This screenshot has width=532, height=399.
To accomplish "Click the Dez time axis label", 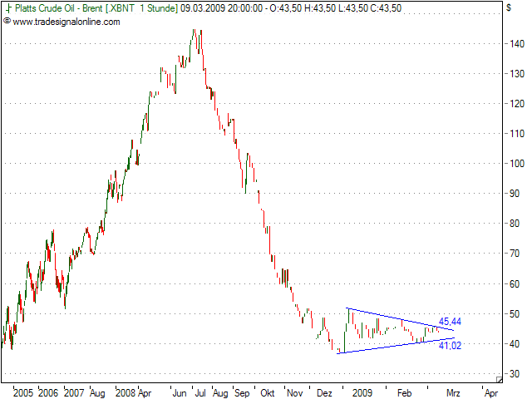I will point(324,393).
